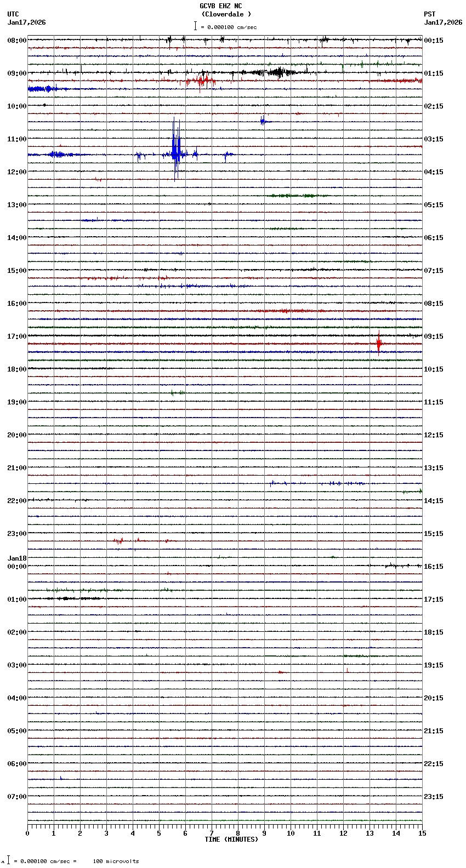The image size is (466, 868).
Task: Click the station title "GCVB EHZ NC"
Action: [x=220, y=6]
